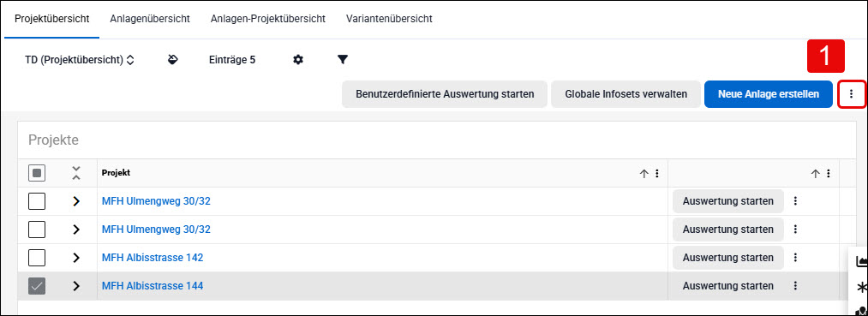The width and height of the screenshot is (868, 316).
Task: Switch to the Projektübersicht tab
Action: pyautogui.click(x=52, y=19)
